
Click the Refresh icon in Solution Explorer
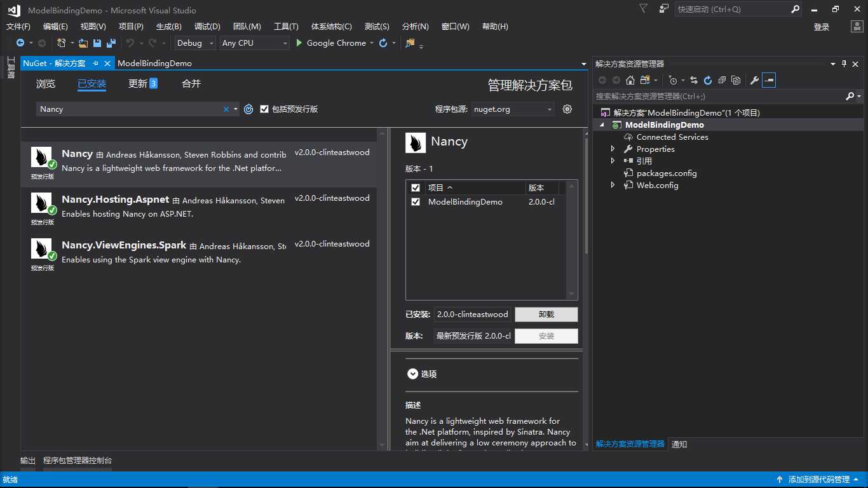pos(708,80)
